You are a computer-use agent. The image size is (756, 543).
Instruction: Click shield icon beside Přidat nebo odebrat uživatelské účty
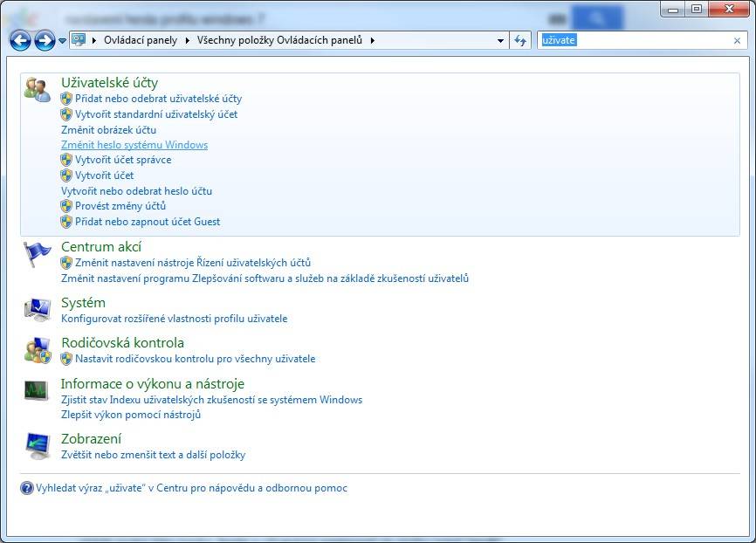tap(66, 99)
